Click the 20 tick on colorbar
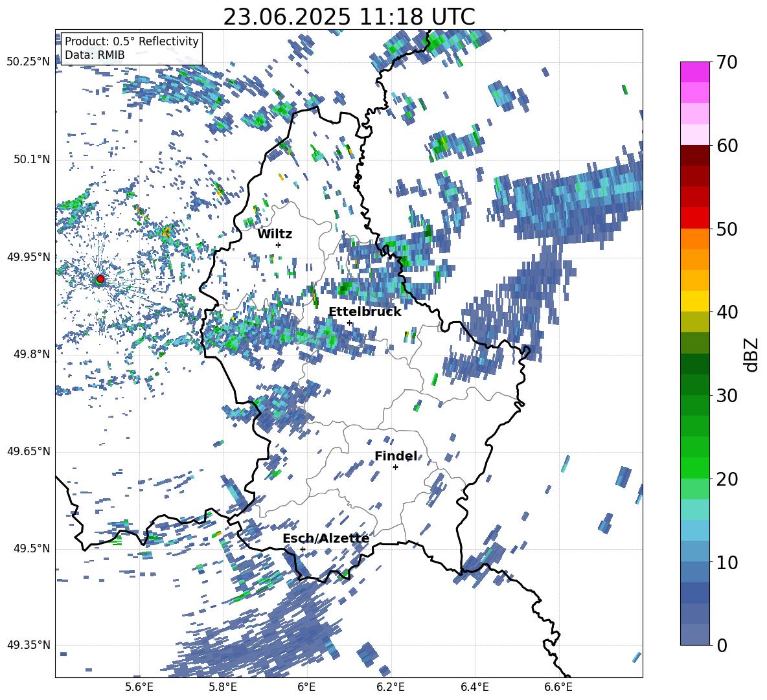Viewport: 767px width, 700px height. pos(727,479)
